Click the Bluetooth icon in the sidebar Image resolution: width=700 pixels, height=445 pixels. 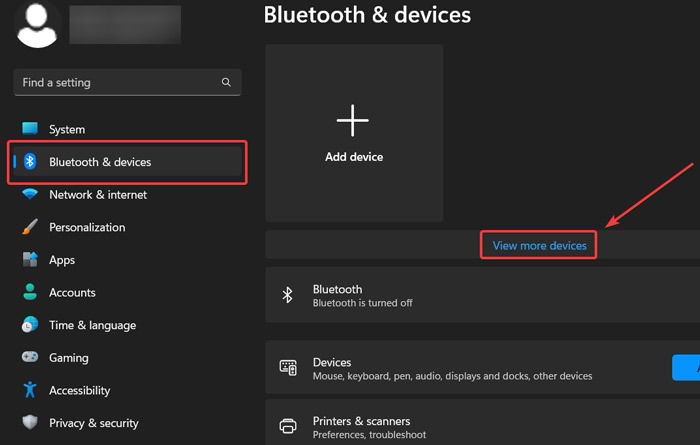30,161
